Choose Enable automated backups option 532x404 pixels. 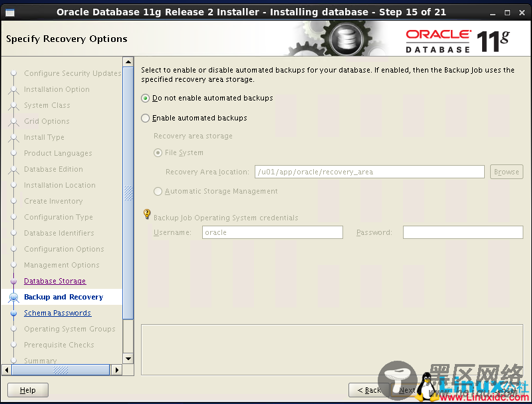[x=145, y=118]
